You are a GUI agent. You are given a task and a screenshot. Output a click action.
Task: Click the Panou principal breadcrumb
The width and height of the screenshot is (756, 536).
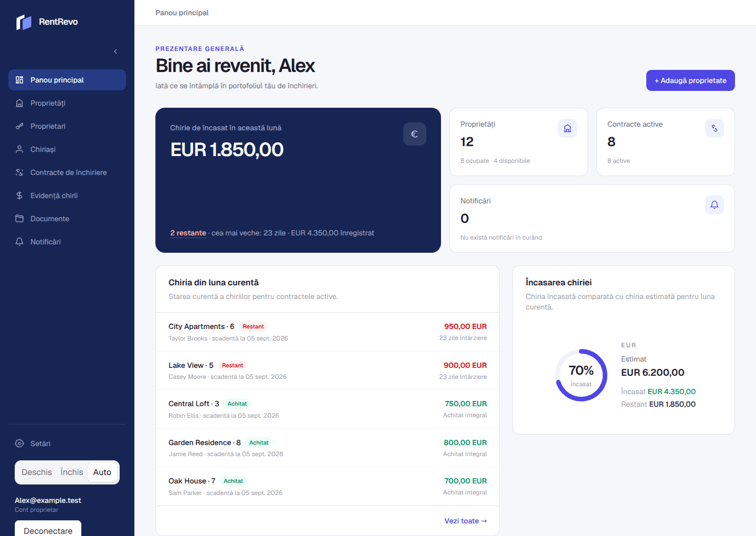tap(182, 13)
